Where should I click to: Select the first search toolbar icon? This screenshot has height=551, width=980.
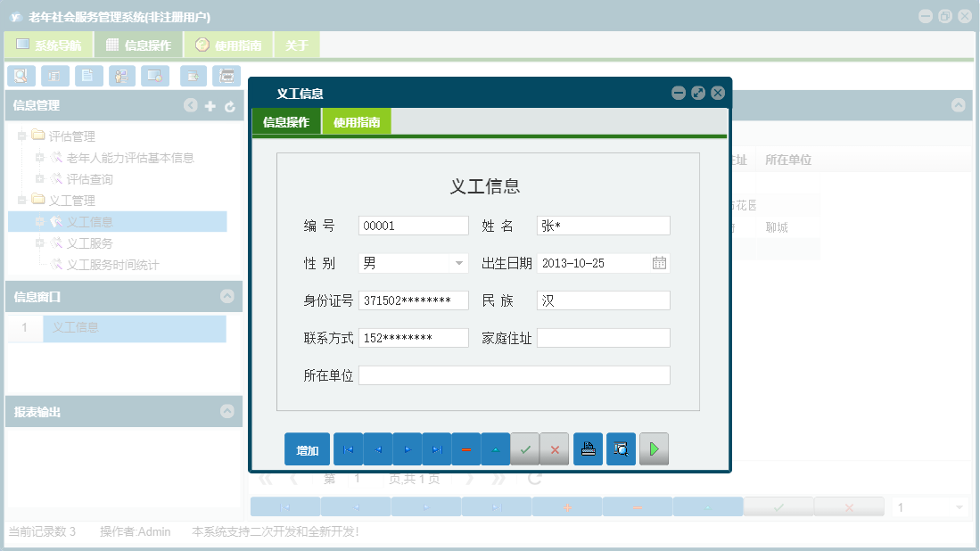21,76
